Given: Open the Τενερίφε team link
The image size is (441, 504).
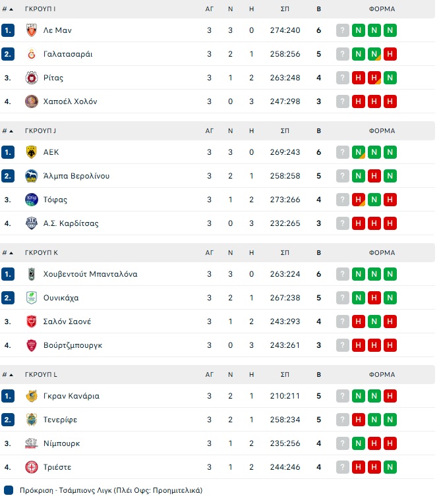Looking at the screenshot, I should [61, 420].
